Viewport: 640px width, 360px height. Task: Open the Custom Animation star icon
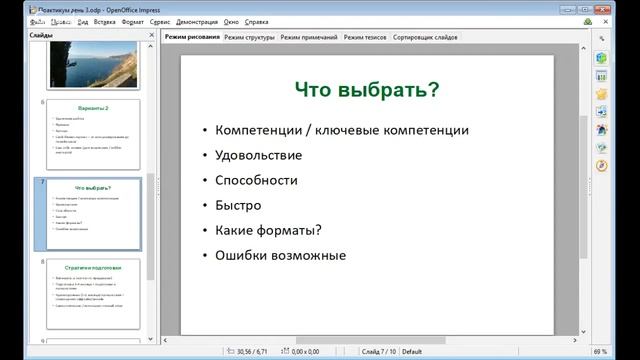coord(601,94)
